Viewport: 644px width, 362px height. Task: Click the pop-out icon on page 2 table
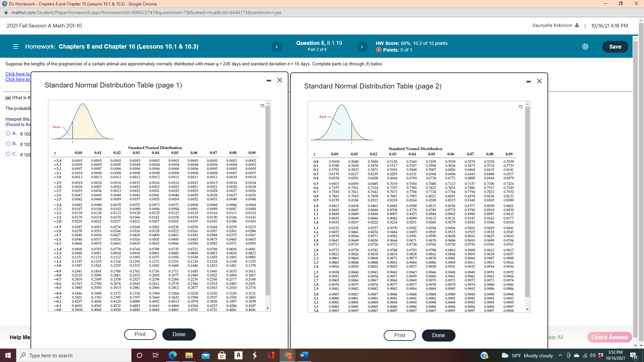tap(521, 107)
